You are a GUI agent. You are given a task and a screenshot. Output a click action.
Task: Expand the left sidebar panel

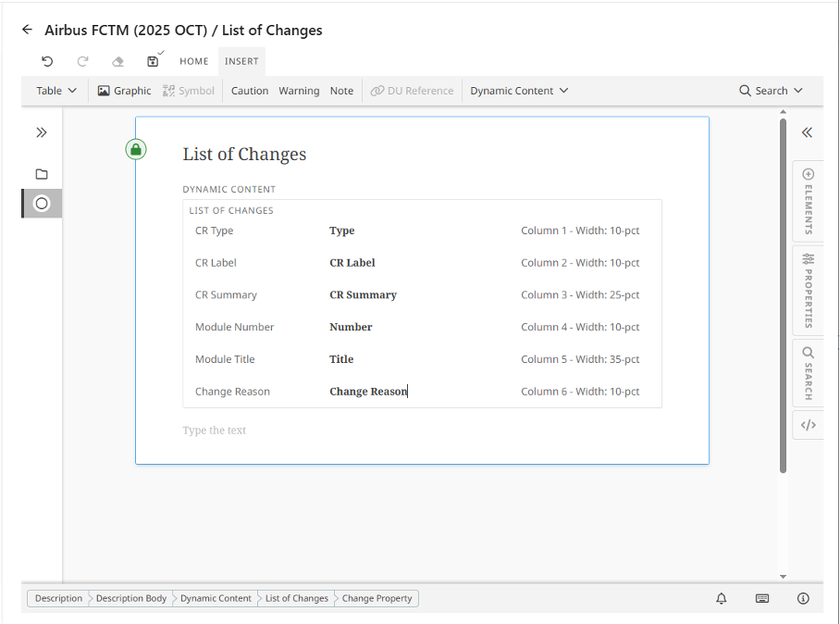point(42,132)
